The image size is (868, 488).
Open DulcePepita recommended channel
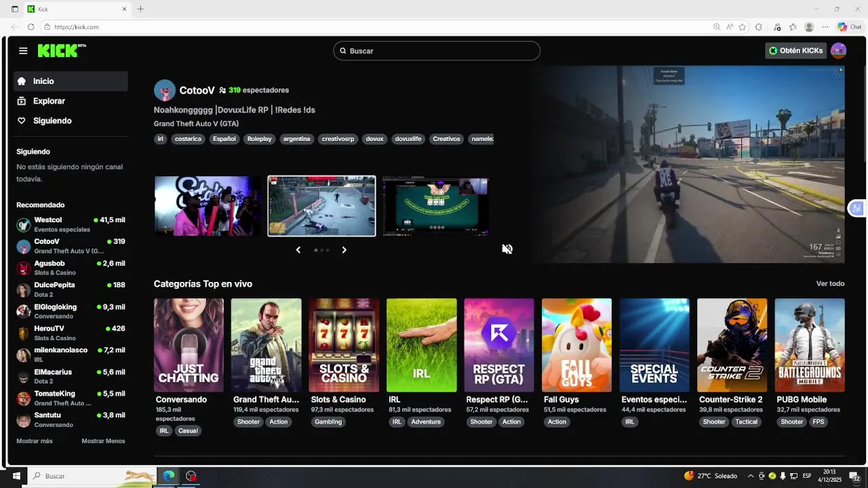tap(71, 289)
